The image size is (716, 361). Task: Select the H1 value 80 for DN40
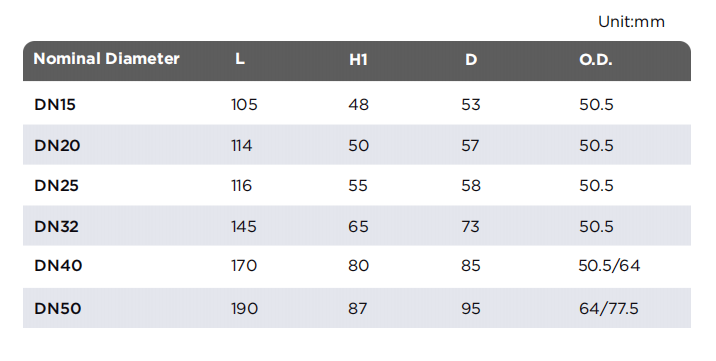[358, 266]
